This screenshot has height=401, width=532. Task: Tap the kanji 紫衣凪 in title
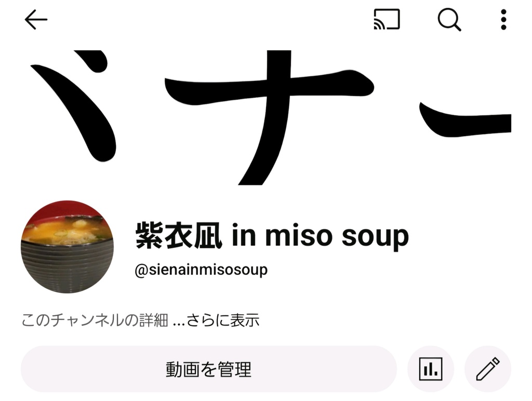[179, 235]
